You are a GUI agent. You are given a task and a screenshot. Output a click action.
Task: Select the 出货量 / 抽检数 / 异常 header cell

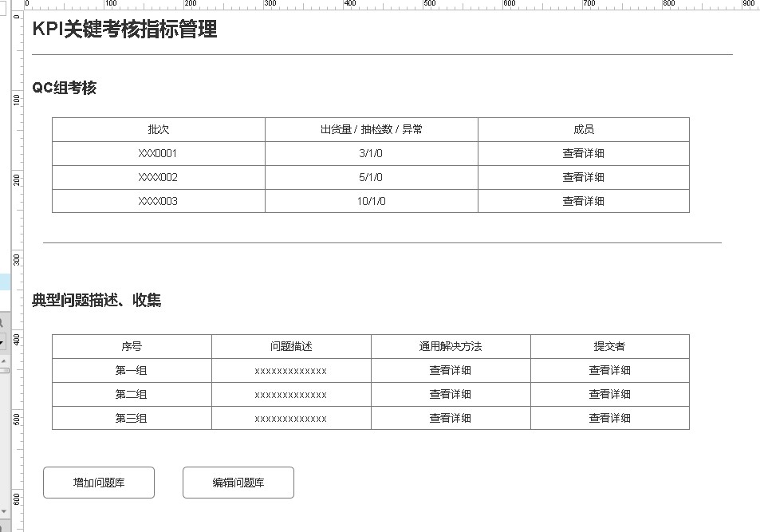click(x=371, y=129)
